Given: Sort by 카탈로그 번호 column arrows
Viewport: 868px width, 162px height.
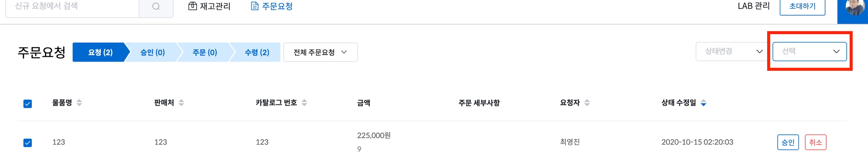Looking at the screenshot, I should coord(304,103).
